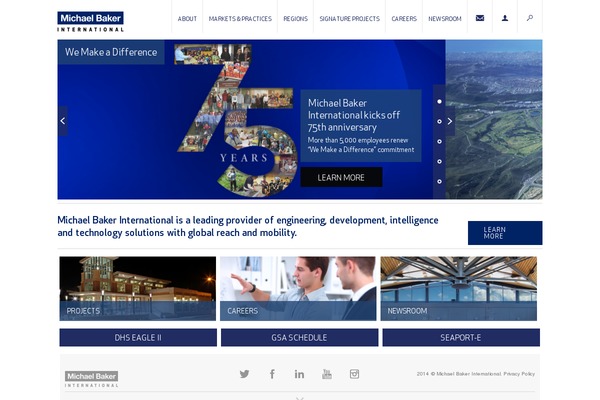Advance to next slide arrow
The image size is (600, 400).
450,121
